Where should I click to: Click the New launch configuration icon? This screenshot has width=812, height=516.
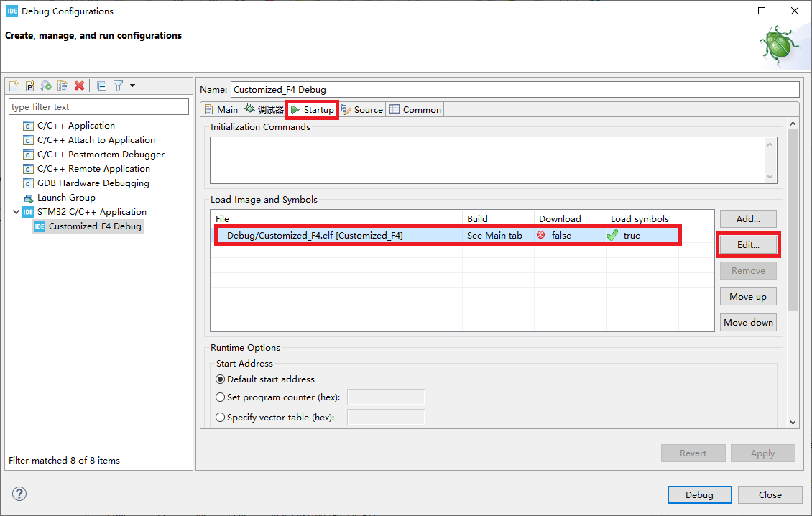click(x=14, y=86)
